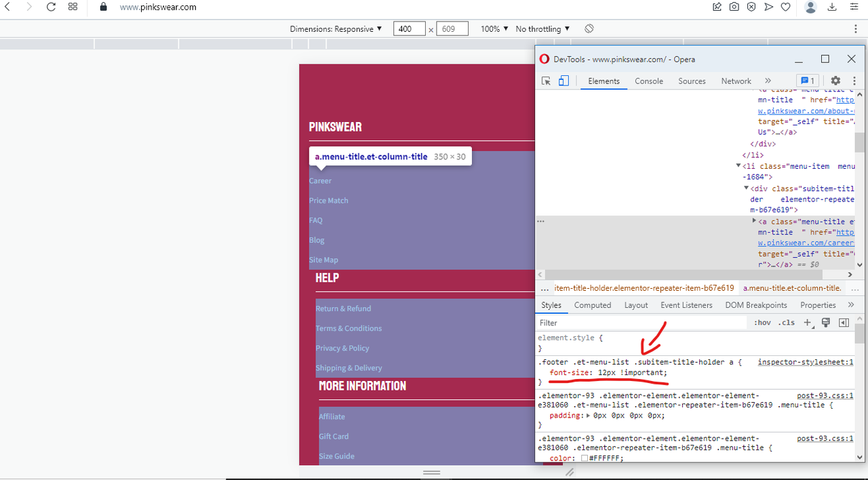Viewport: 868px width, 480px height.
Task: Toggle the .cls classes button
Action: (786, 323)
